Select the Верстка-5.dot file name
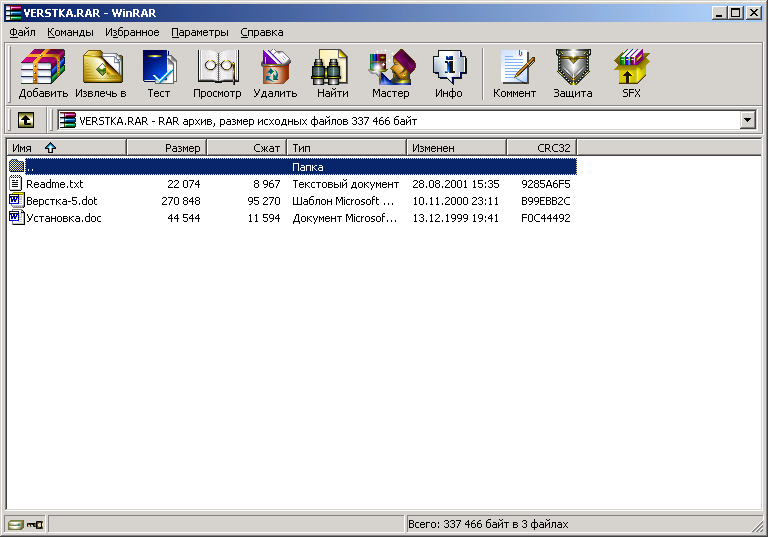 point(62,201)
